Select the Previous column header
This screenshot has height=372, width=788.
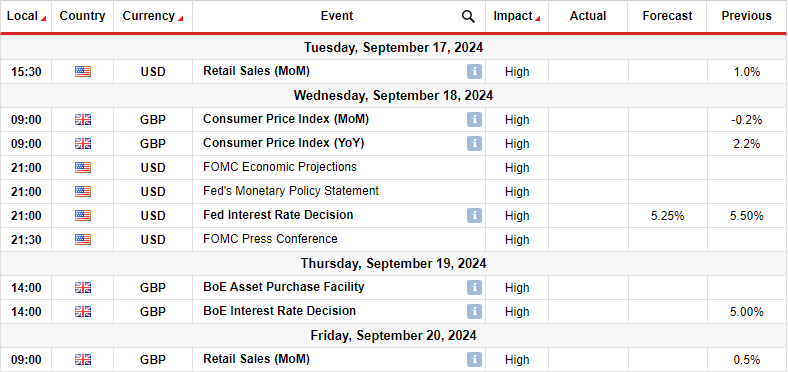click(746, 16)
